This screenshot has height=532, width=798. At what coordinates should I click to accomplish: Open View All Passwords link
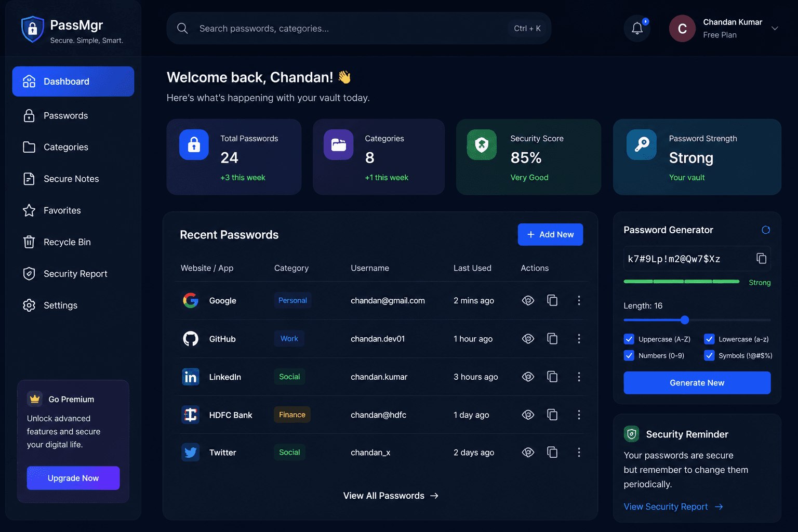(x=391, y=496)
